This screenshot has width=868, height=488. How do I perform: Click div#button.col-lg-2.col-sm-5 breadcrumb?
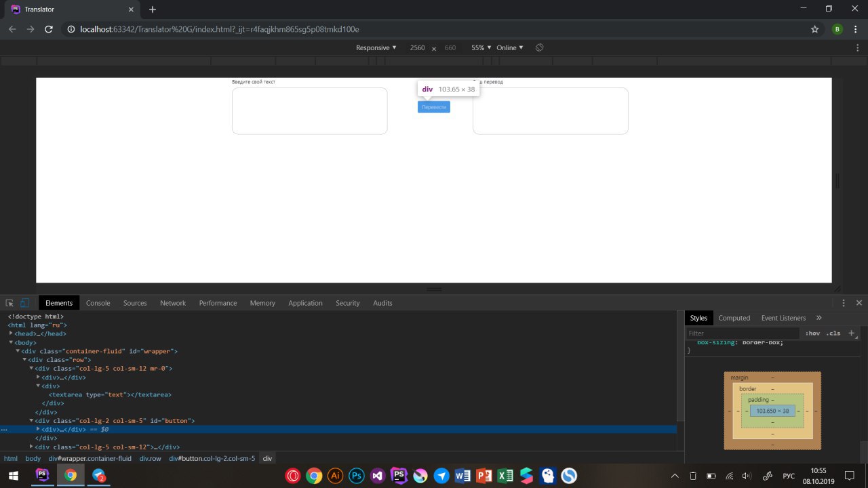click(212, 458)
